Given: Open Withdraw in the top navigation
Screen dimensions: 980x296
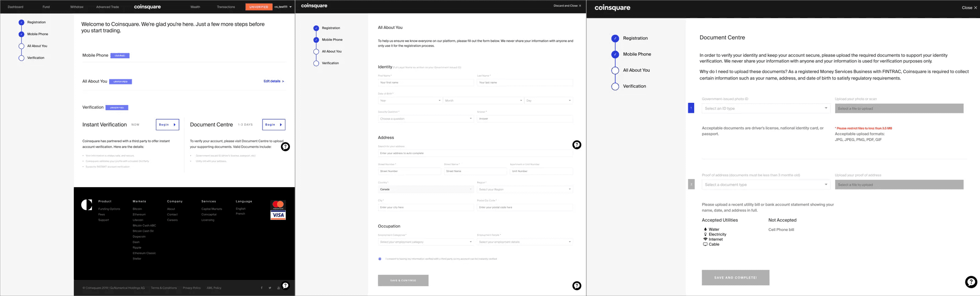Looking at the screenshot, I should [77, 7].
